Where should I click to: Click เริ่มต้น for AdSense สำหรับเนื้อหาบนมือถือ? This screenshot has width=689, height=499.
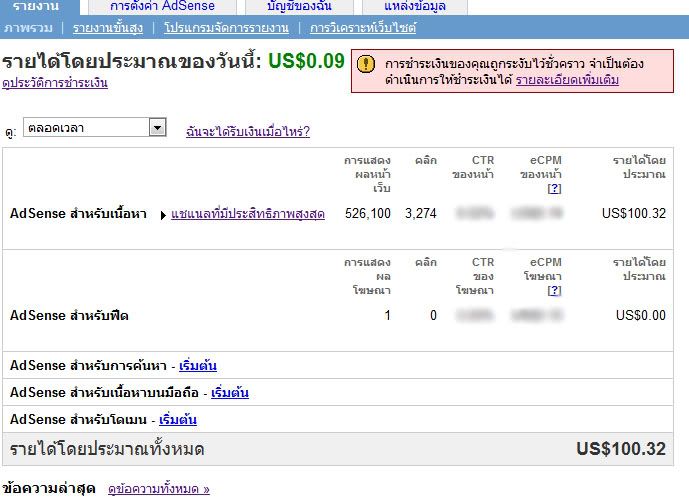230,392
